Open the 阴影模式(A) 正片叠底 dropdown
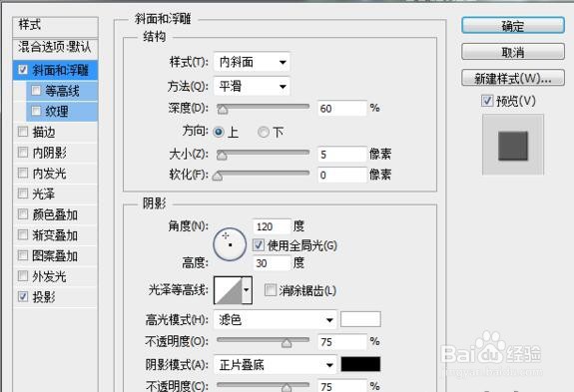The height and width of the screenshot is (392, 574). pos(275,365)
